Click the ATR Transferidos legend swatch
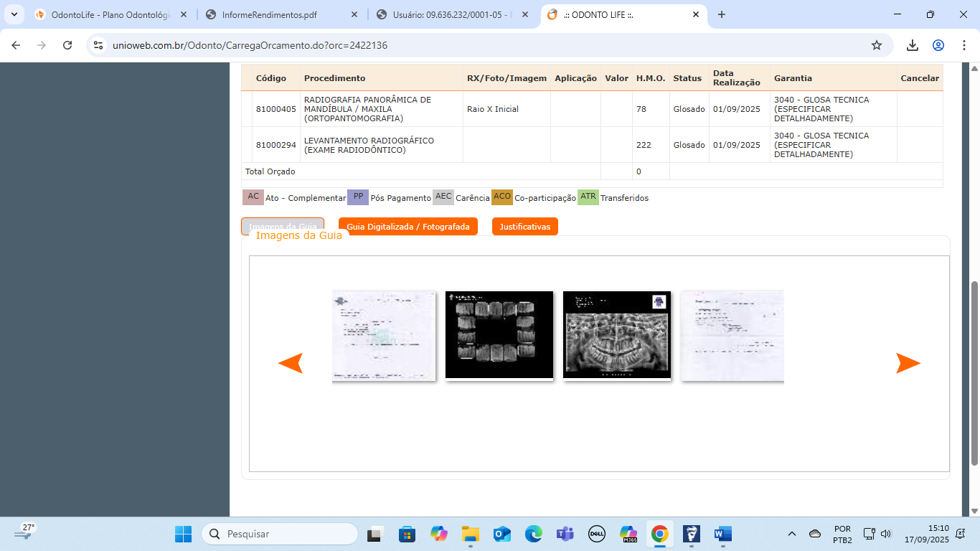 (x=588, y=197)
